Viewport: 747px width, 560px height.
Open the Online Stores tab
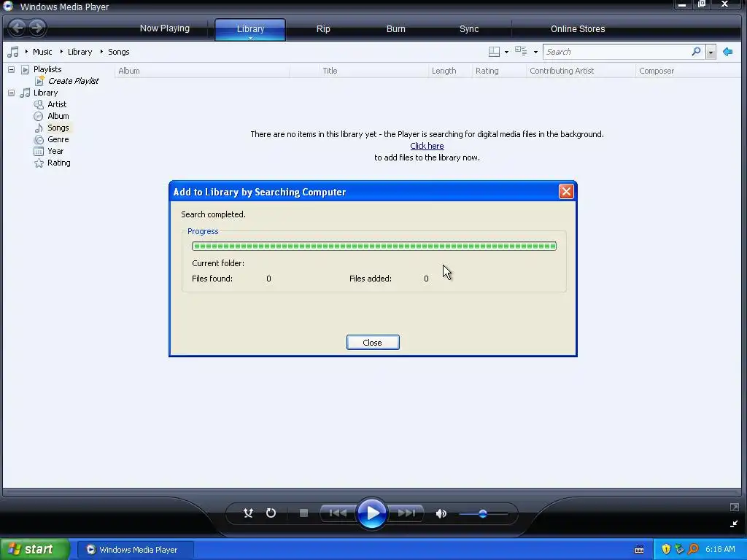pyautogui.click(x=578, y=28)
